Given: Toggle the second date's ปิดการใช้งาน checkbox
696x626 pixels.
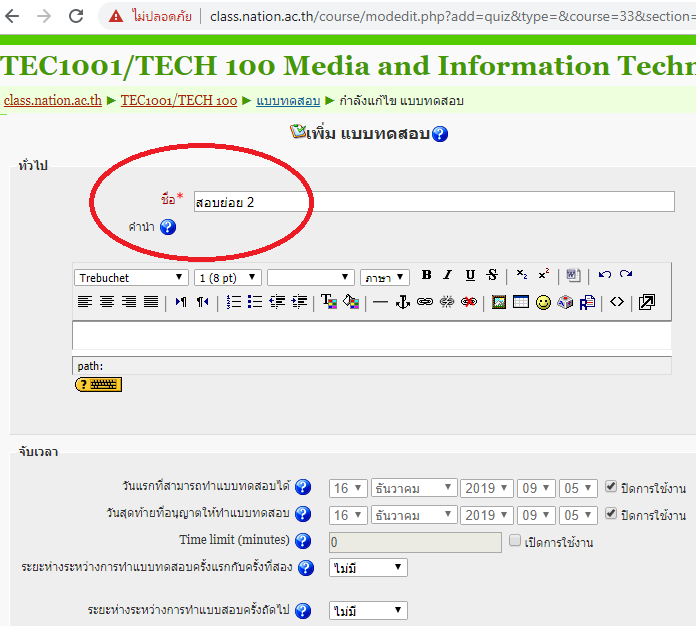Looking at the screenshot, I should (611, 514).
